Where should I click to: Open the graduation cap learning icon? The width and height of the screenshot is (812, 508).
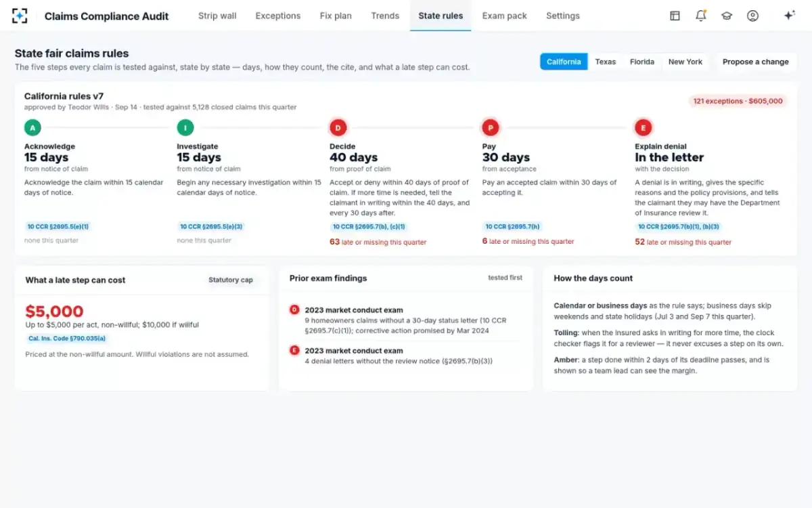727,16
